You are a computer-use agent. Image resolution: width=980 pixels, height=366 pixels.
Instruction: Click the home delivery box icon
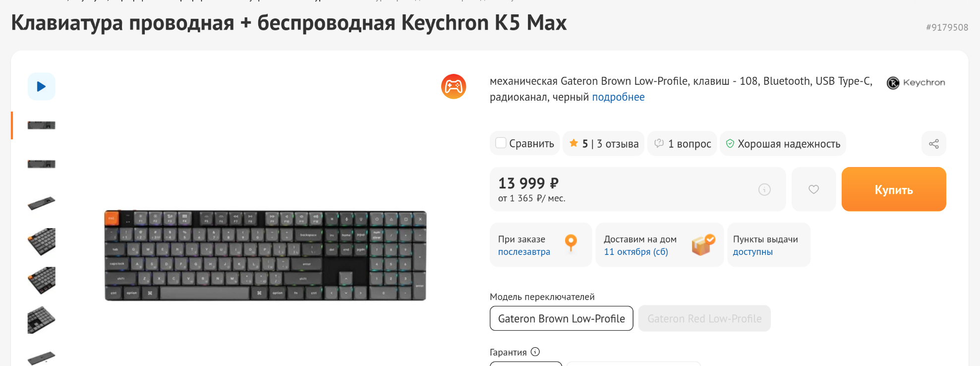[x=703, y=244]
